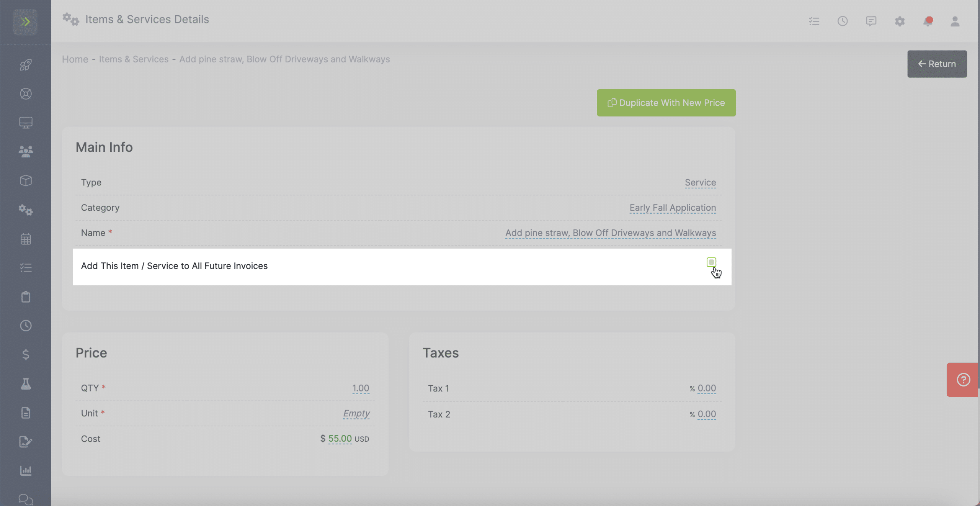
Task: Open the monitor dashboard icon in sidebar
Action: pos(26,123)
